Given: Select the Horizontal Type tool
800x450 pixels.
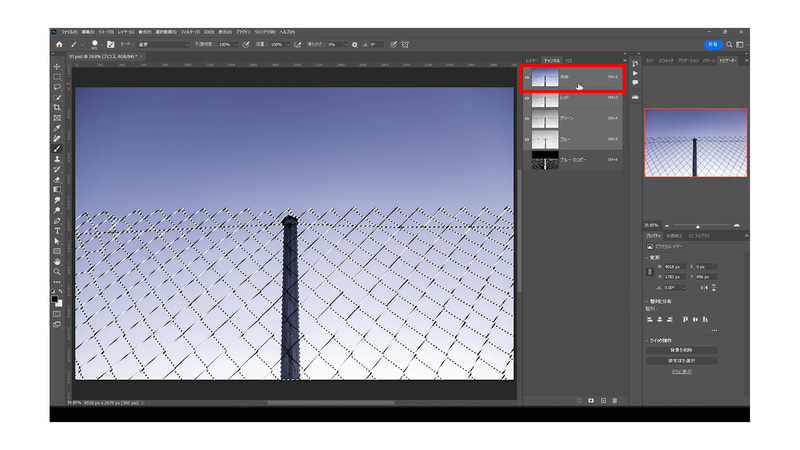Looking at the screenshot, I should pyautogui.click(x=57, y=231).
